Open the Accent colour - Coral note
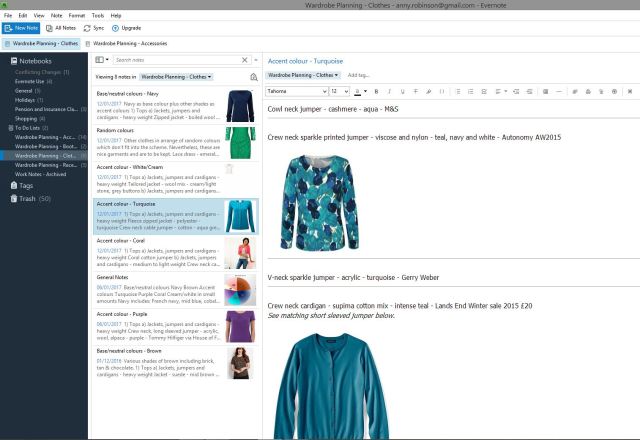Screen dimensions: 640x440 [x=176, y=252]
